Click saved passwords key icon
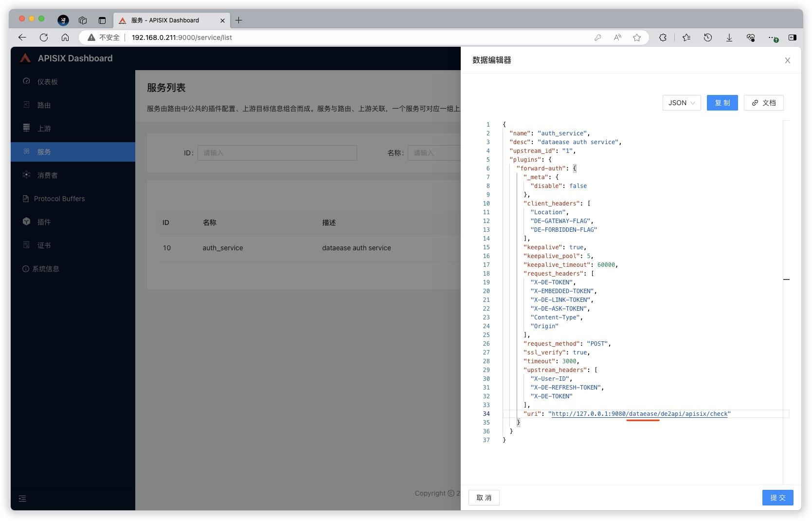 tap(598, 37)
